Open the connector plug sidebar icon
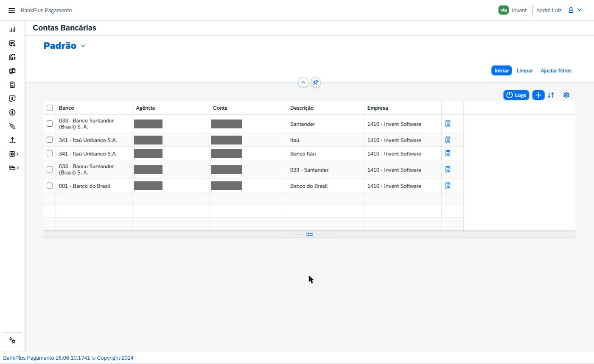 12,126
